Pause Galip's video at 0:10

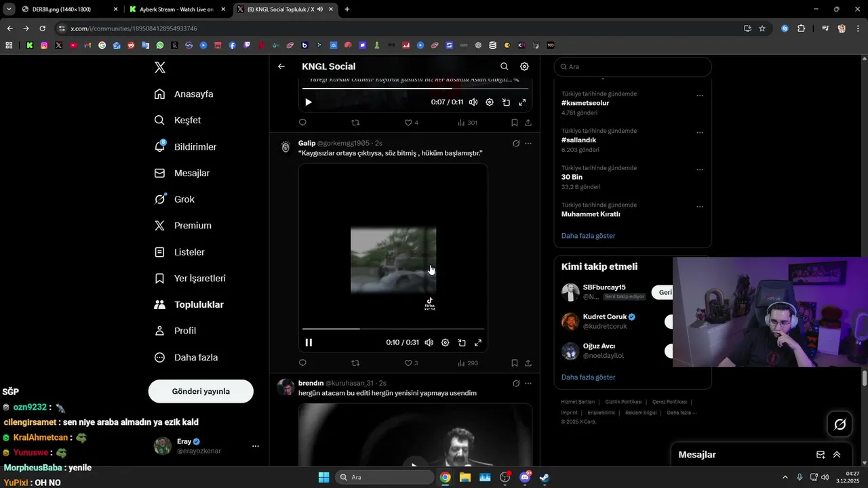tap(309, 342)
